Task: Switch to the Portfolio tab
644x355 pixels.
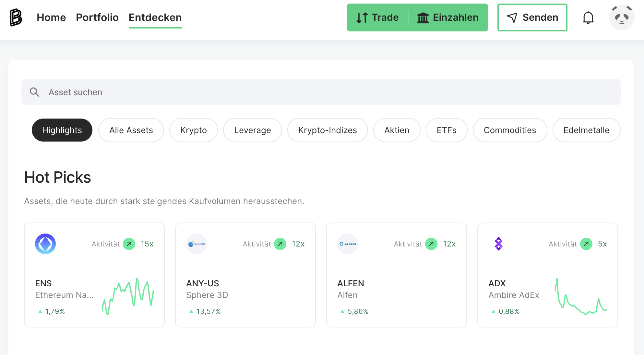Action: point(97,17)
